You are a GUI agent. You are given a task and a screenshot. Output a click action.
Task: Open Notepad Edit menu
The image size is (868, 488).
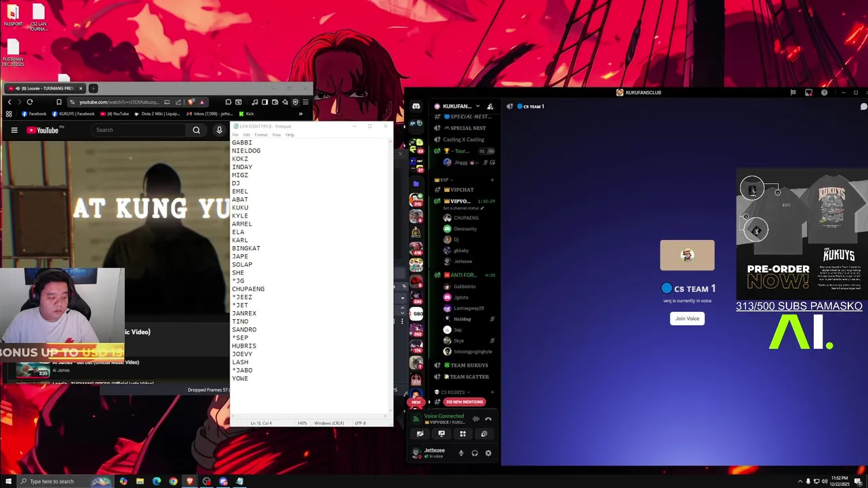[x=246, y=135]
